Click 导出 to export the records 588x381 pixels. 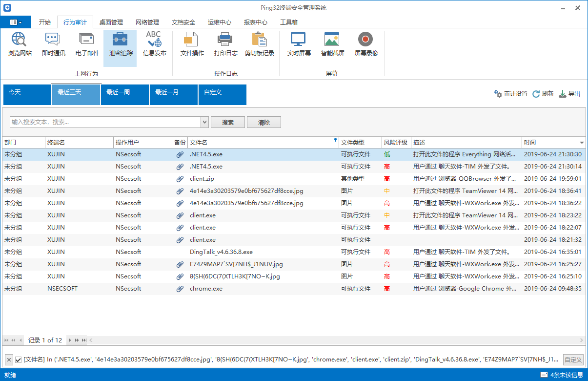[569, 94]
